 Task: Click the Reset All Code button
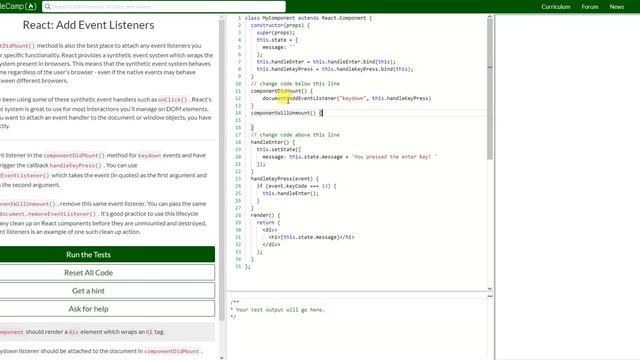[x=107, y=273]
